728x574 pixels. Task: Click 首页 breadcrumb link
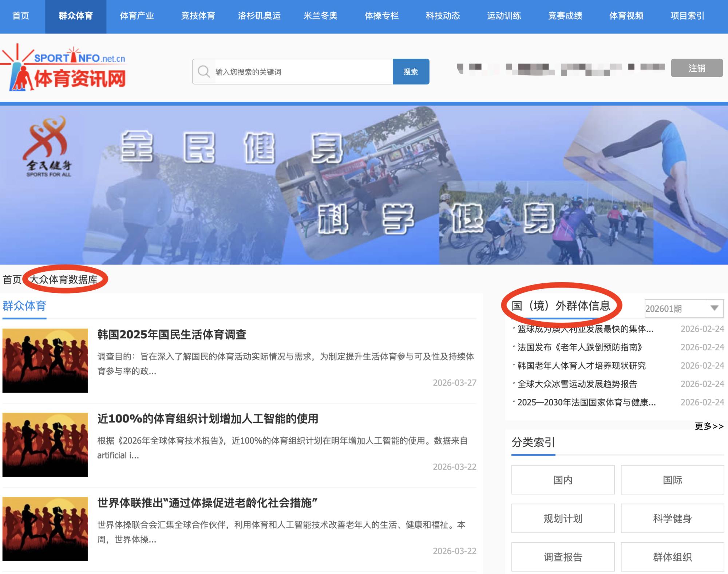12,279
